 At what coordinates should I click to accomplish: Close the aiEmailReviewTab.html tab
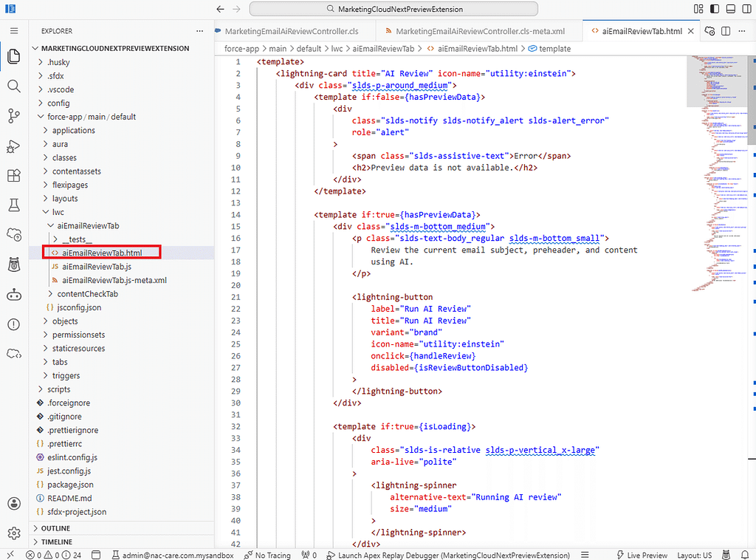691,31
